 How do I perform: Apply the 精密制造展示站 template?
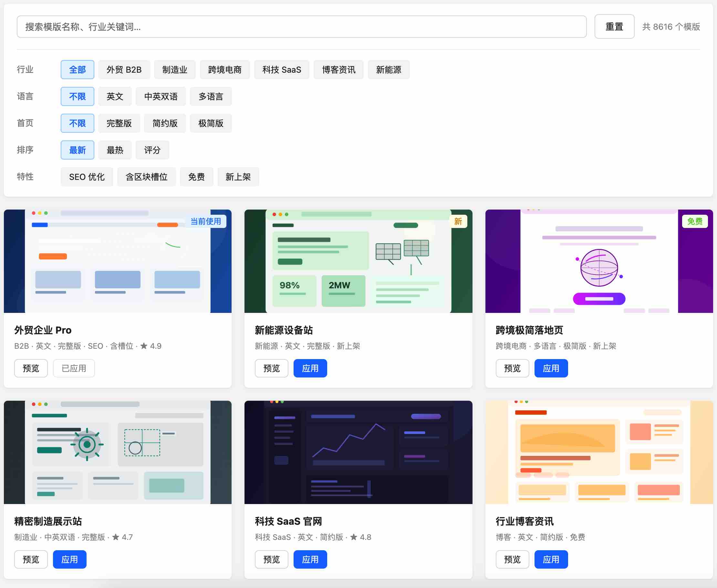[69, 559]
